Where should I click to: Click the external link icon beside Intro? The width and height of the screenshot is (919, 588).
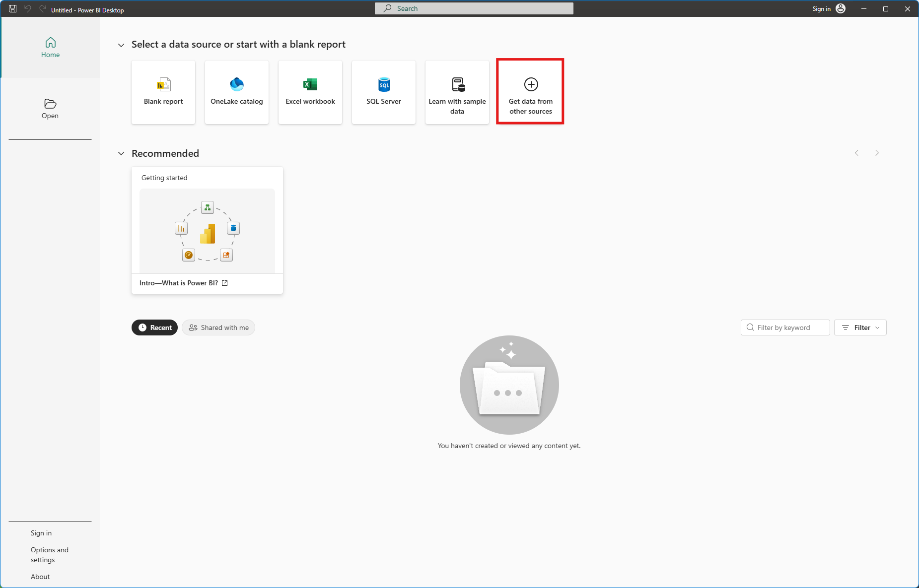click(225, 283)
